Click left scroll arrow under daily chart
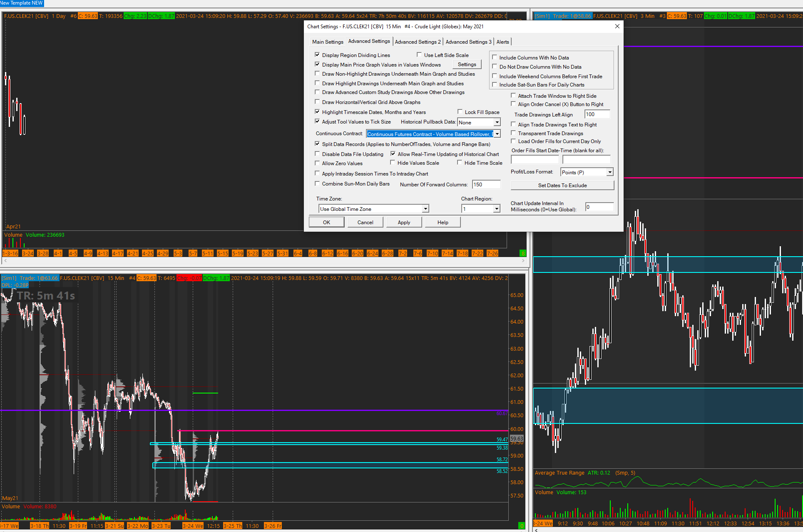803x532 pixels. pyautogui.click(x=5, y=260)
